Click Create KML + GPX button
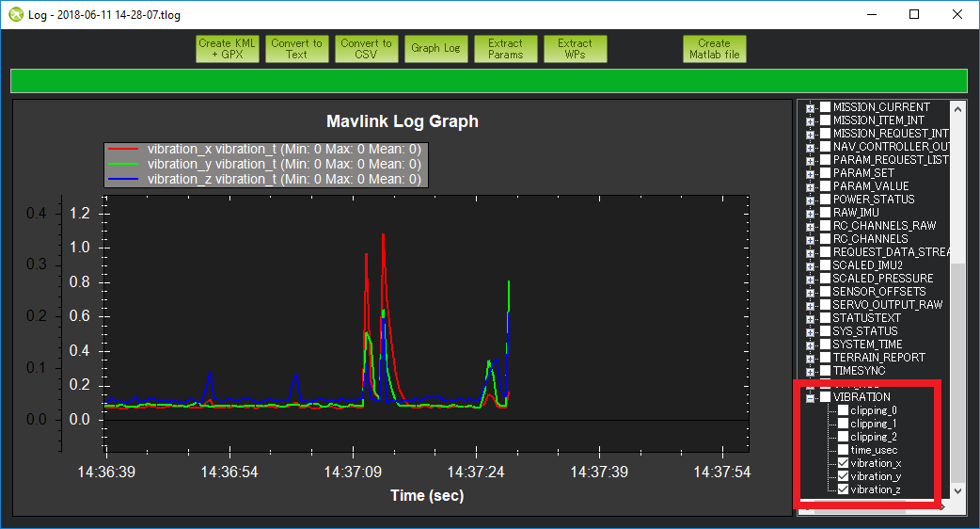This screenshot has height=529, width=980. (227, 49)
